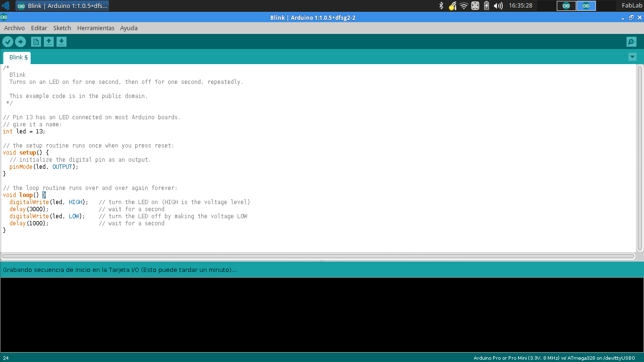
Task: Click the horizontal scrollbar below the editor
Action: (x=318, y=256)
